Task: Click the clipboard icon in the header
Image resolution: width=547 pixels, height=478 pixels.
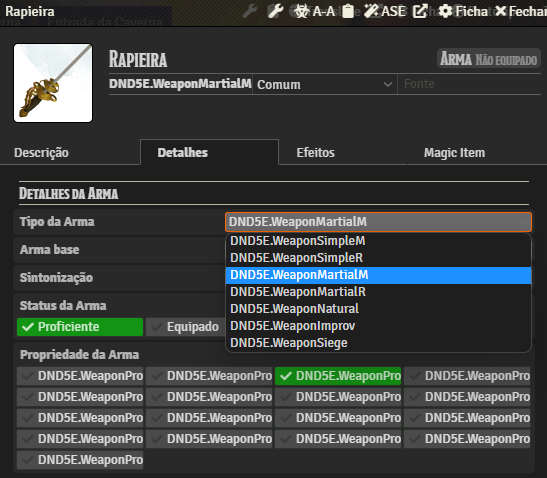Action: 347,12
